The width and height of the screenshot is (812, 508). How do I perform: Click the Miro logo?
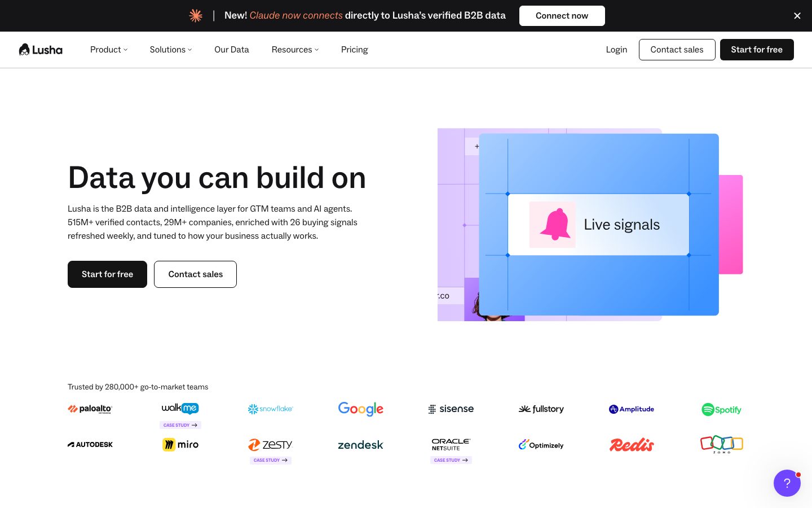tap(180, 445)
